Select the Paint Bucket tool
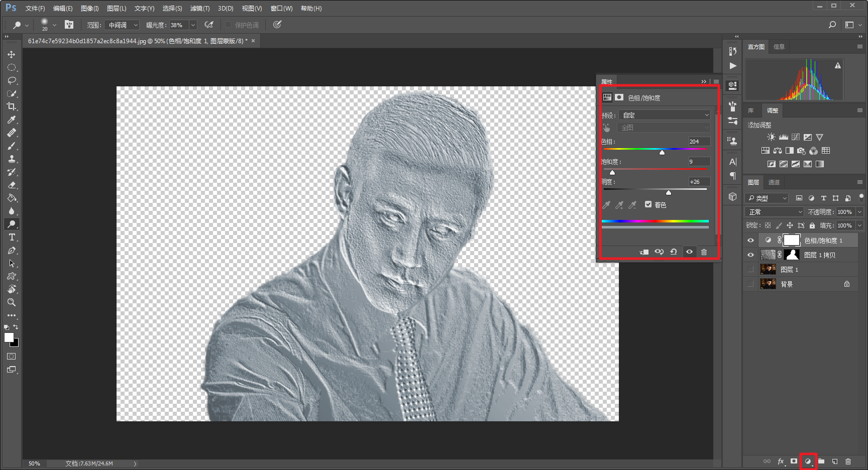The width and height of the screenshot is (868, 470). [12, 198]
